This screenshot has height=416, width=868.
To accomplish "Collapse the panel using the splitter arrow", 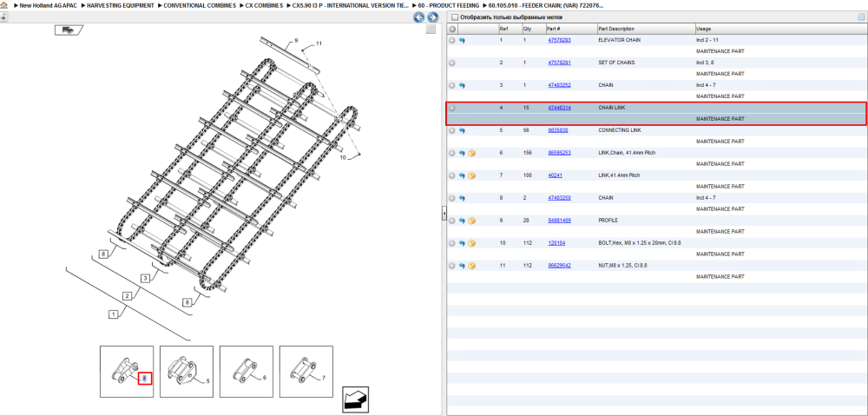I will click(444, 214).
